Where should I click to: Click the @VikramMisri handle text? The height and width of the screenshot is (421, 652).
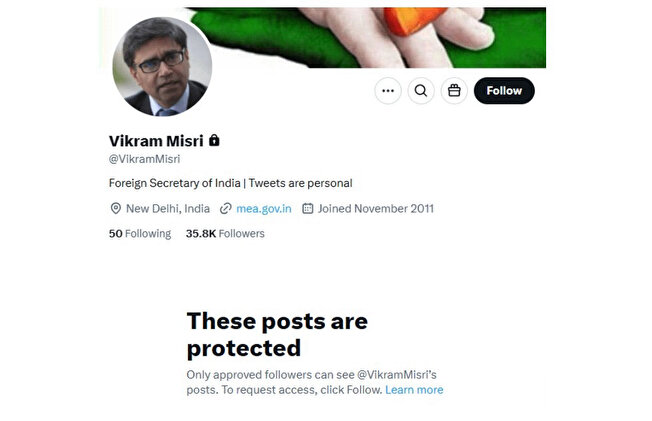144,159
